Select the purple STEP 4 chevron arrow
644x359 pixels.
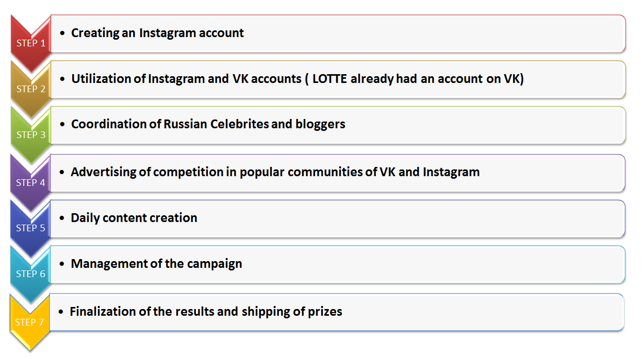click(x=30, y=183)
